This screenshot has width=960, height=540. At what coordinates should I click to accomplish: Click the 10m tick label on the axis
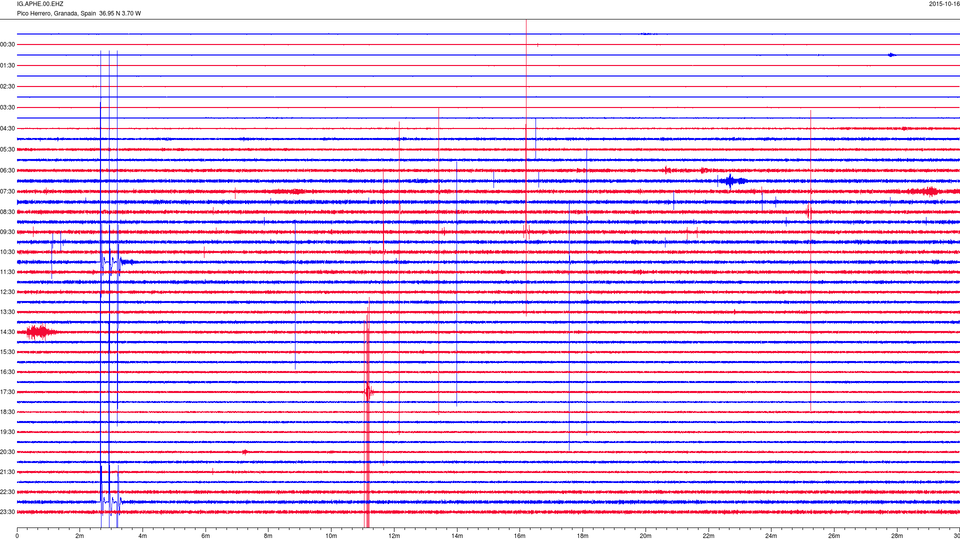coord(331,536)
